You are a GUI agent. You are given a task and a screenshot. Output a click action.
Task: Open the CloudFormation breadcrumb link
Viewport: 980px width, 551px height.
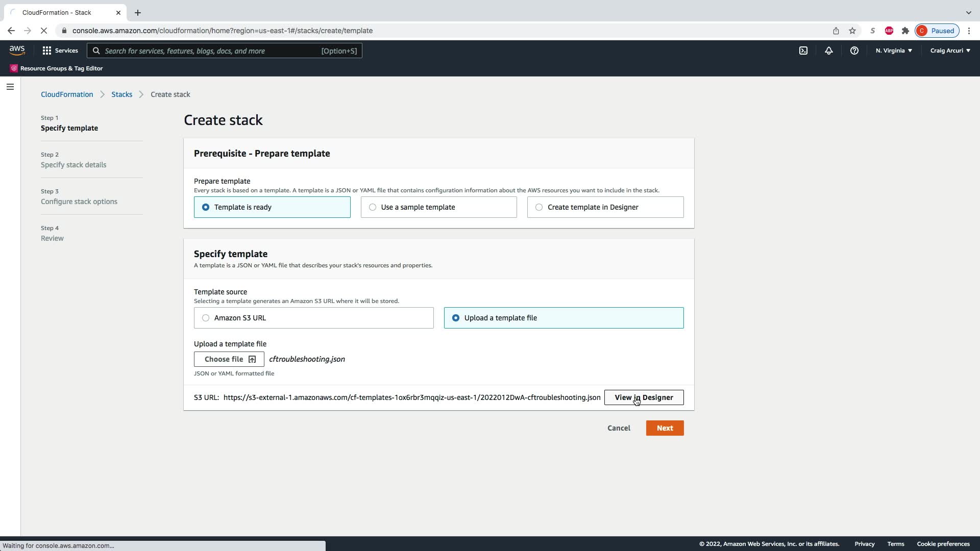pos(67,94)
